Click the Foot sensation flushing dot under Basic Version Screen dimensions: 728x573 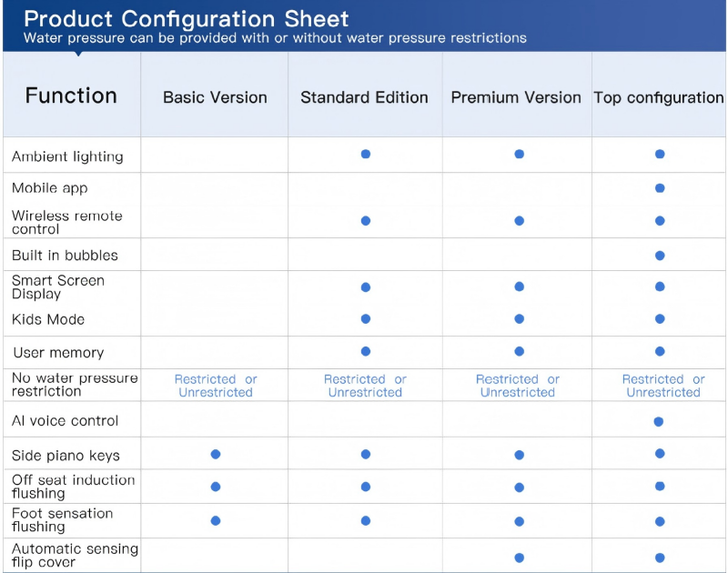[216, 521]
